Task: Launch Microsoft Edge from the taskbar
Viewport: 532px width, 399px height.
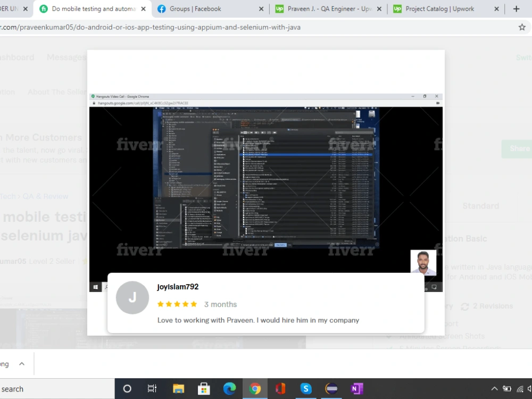Action: point(229,389)
